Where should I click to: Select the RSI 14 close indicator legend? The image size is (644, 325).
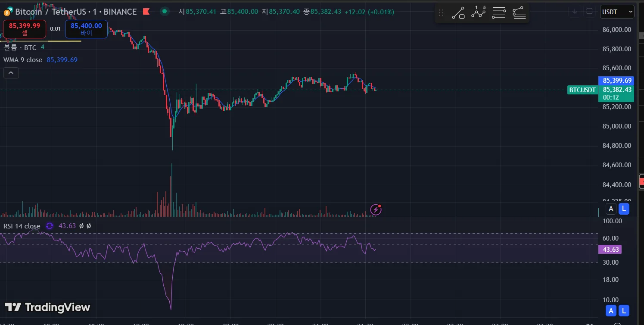tap(22, 226)
